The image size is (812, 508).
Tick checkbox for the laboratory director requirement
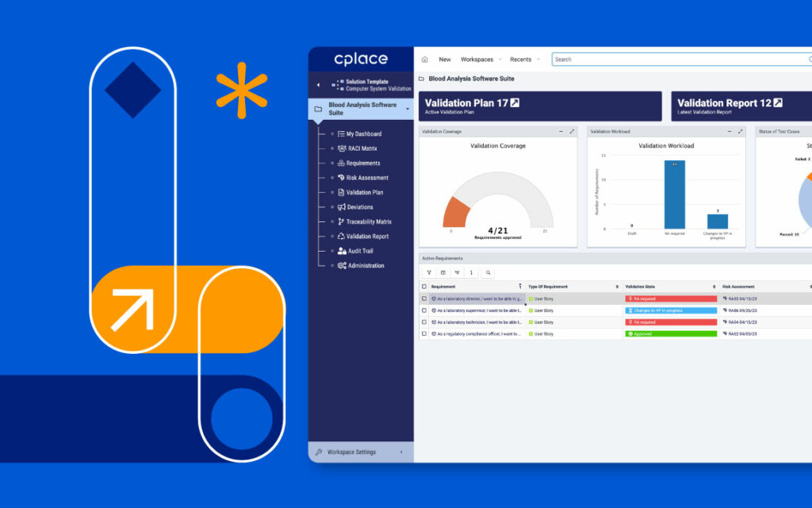click(x=424, y=298)
